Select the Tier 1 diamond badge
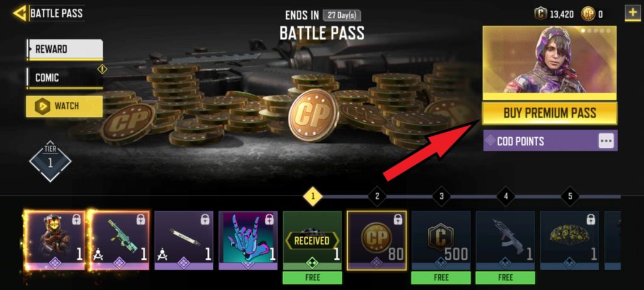Viewport: 644px width, 290px height. tap(50, 160)
